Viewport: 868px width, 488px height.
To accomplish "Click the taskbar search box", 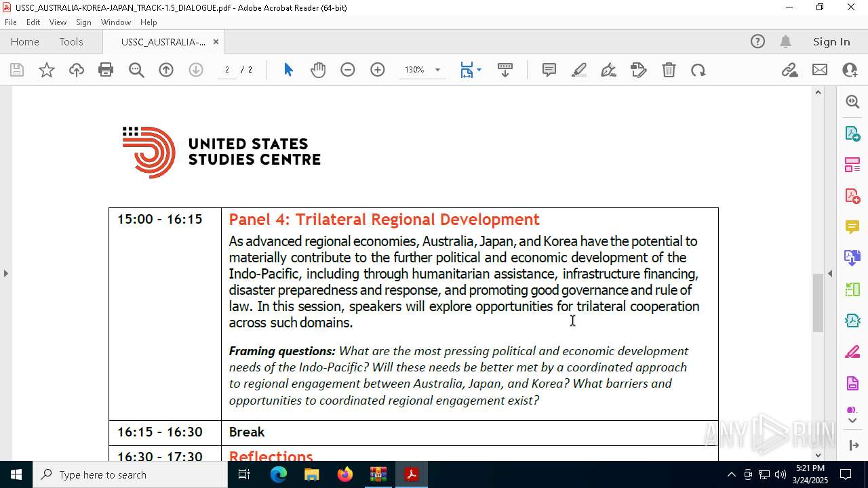I will click(x=130, y=474).
